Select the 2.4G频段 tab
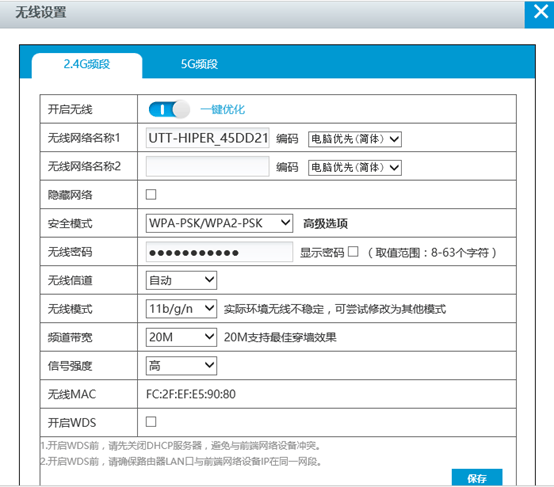The image size is (554, 487). 87,65
